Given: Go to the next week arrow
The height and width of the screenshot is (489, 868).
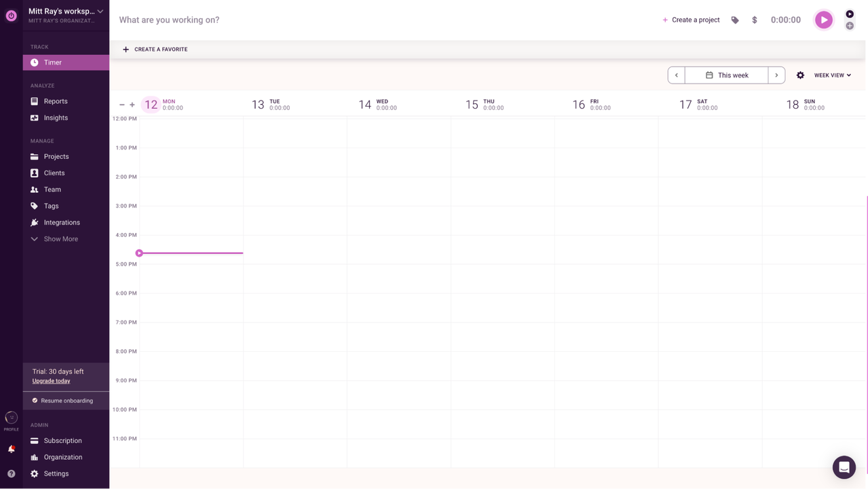Looking at the screenshot, I should 776,75.
